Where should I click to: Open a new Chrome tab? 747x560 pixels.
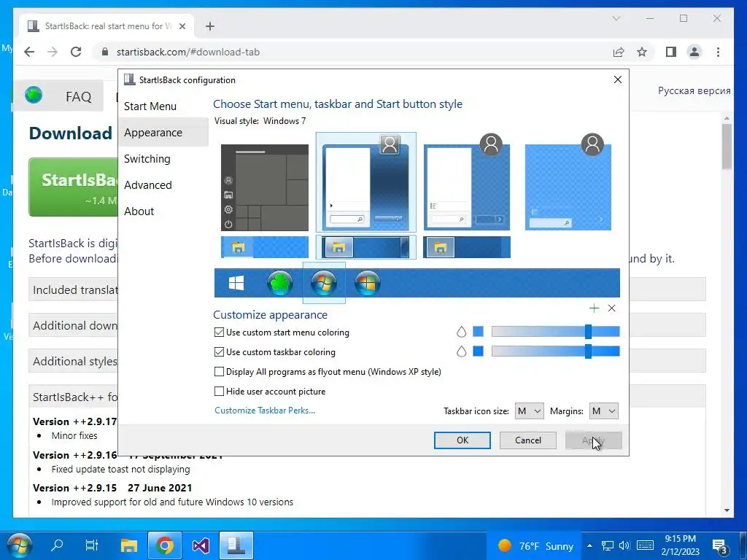[210, 26]
